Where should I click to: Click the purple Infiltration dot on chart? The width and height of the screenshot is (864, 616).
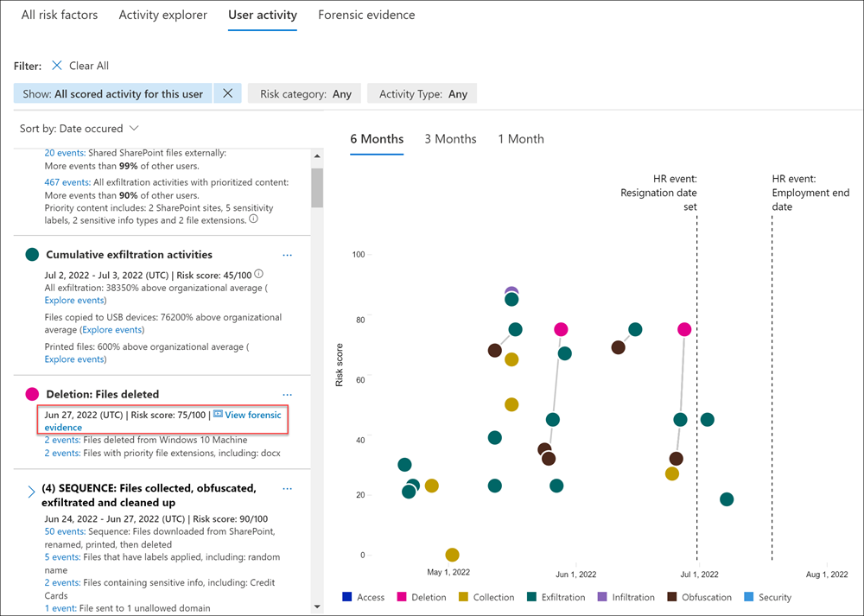(511, 294)
